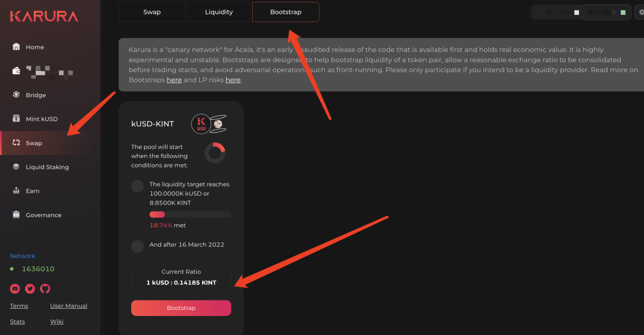This screenshot has height=335, width=644.
Task: Click the liquidity target progress bar
Action: [190, 215]
